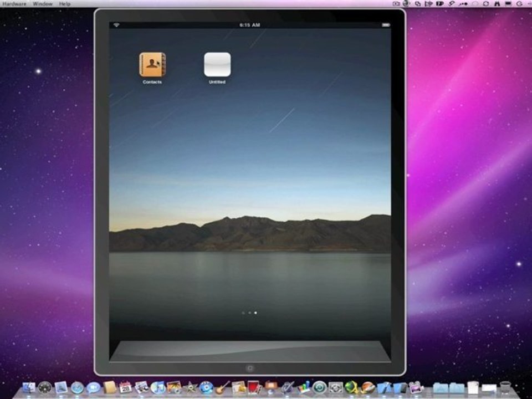Open Dashboard from the Dock
The image size is (532, 399).
click(45, 387)
